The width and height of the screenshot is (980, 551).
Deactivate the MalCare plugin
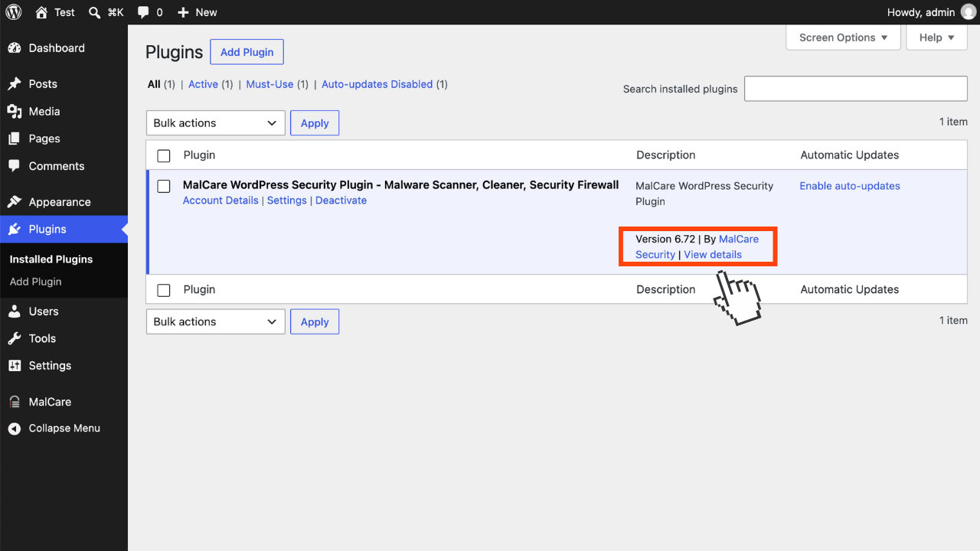[x=341, y=201]
